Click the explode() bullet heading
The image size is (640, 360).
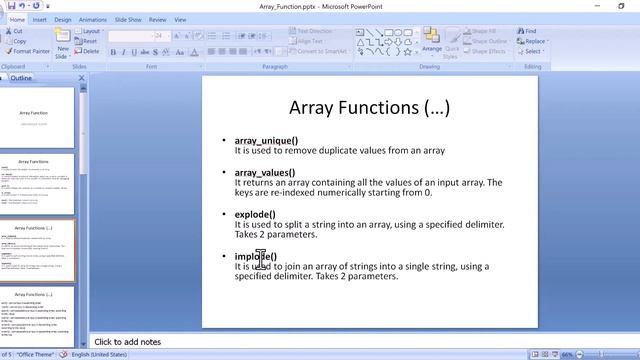(255, 214)
